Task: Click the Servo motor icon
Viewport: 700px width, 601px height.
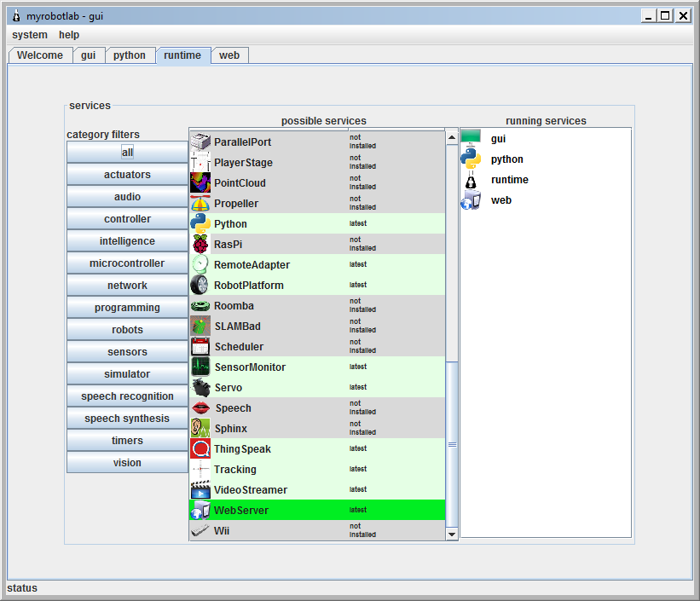Action: click(x=200, y=388)
